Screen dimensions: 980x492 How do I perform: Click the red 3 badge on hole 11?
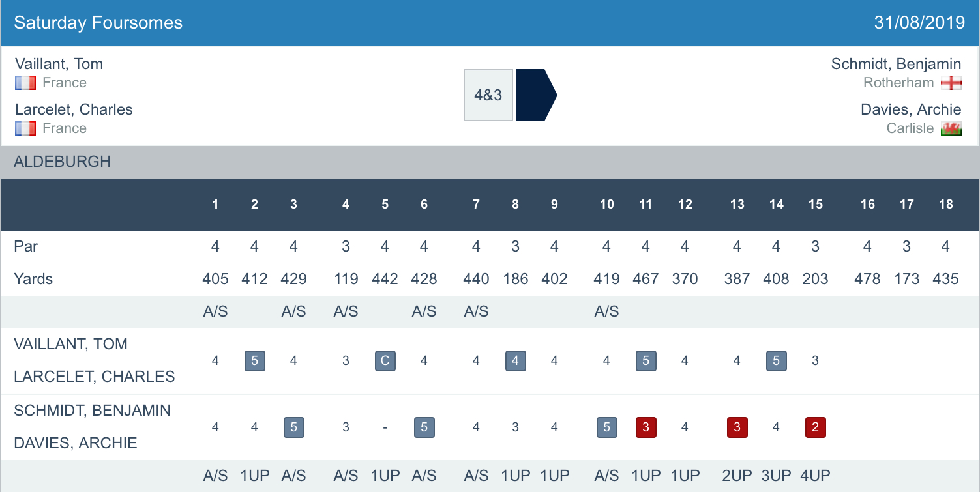(x=646, y=427)
